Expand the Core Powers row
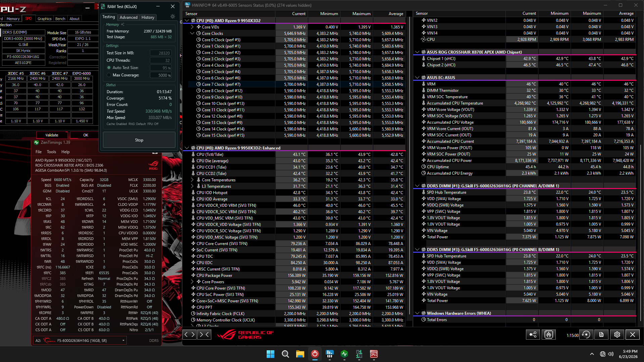This screenshot has width=644, height=362. pos(192,282)
